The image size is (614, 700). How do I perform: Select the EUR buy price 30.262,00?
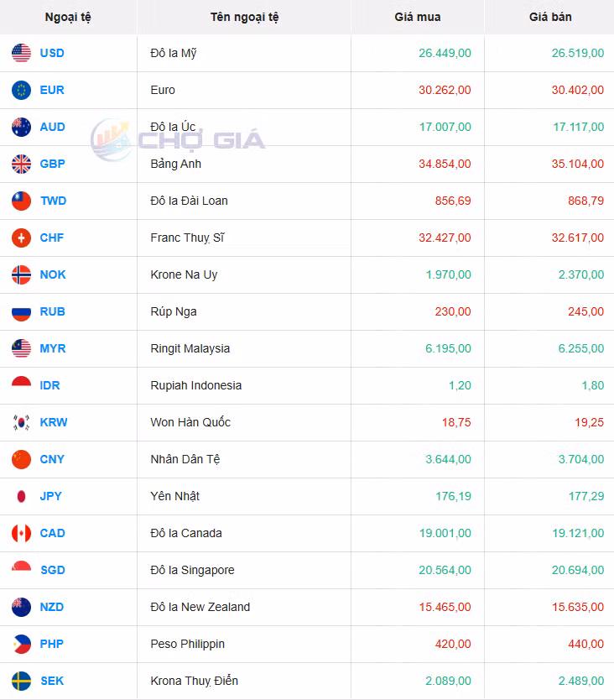pyautogui.click(x=445, y=91)
